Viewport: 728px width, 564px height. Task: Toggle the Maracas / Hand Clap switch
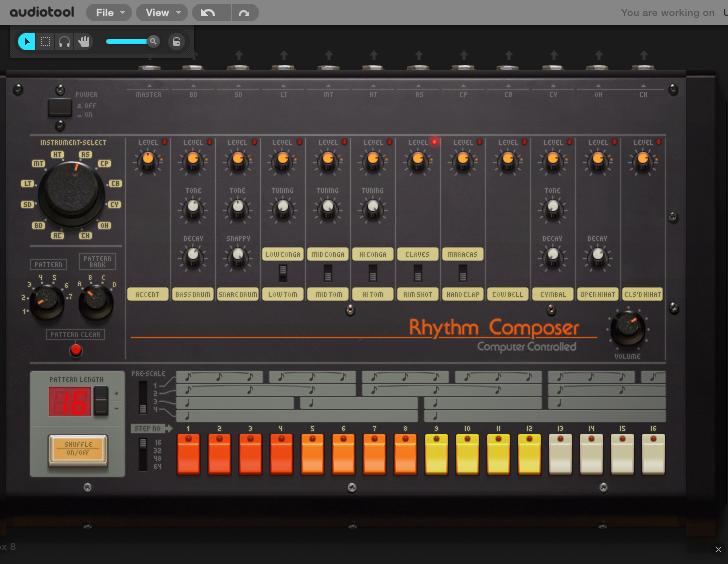463,273
